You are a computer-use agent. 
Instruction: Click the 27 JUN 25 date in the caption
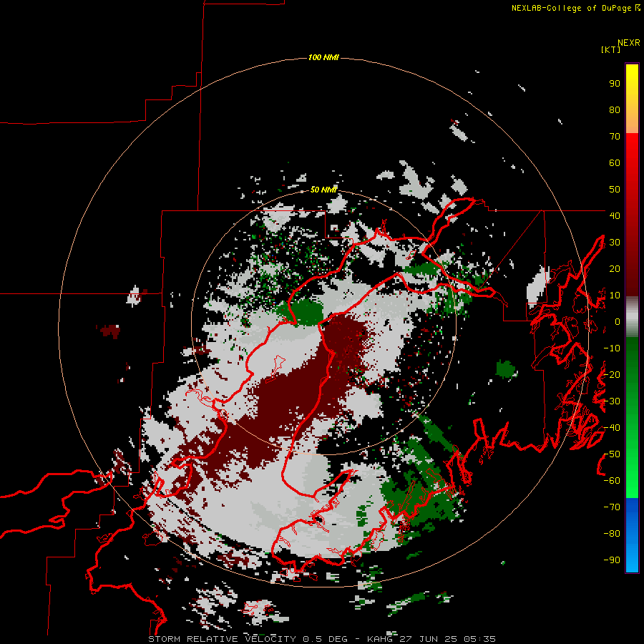(429, 639)
